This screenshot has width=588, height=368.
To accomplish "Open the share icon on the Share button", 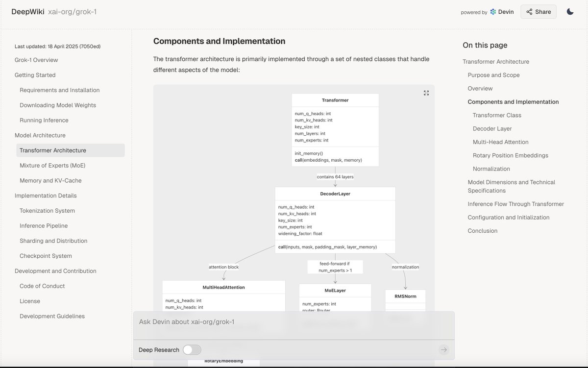I will (529, 11).
